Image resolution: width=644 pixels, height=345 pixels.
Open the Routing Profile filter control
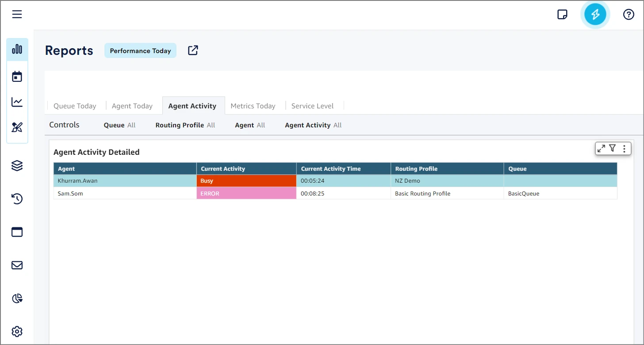[185, 125]
